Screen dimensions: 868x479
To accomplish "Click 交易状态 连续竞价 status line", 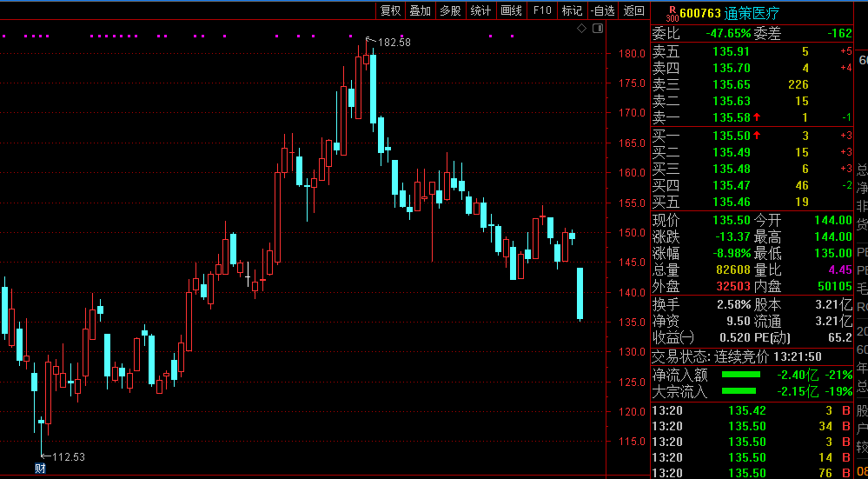I will [x=737, y=357].
